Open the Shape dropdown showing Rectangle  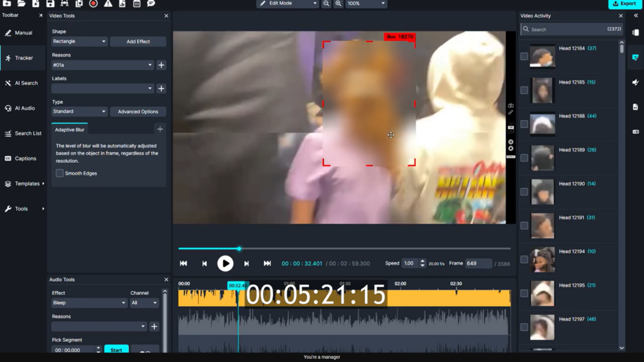[79, 41]
